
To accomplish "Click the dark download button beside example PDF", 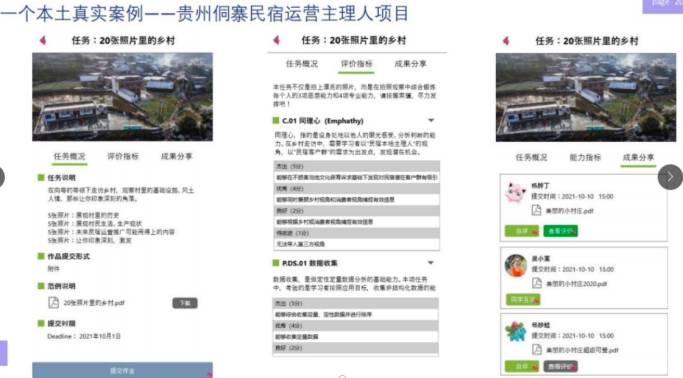I will point(185,303).
